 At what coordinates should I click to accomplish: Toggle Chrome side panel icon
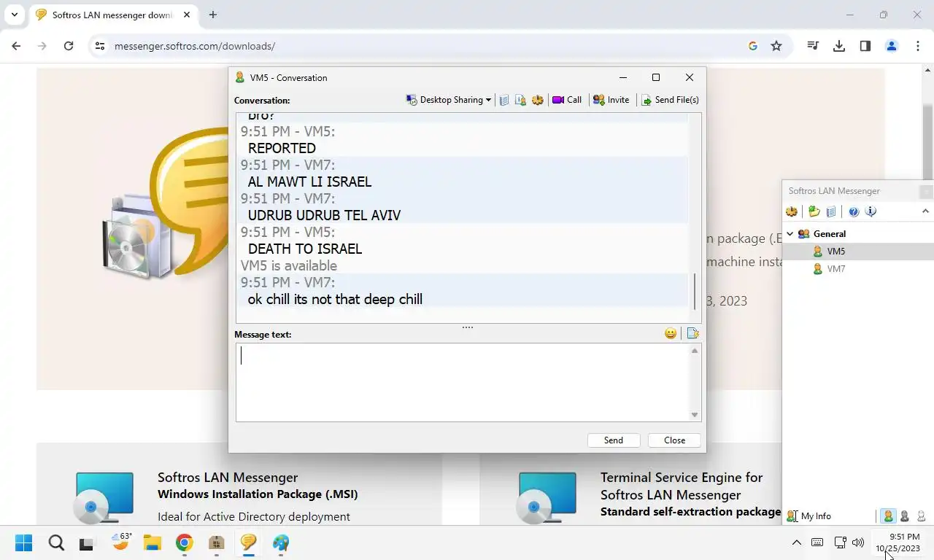(865, 46)
